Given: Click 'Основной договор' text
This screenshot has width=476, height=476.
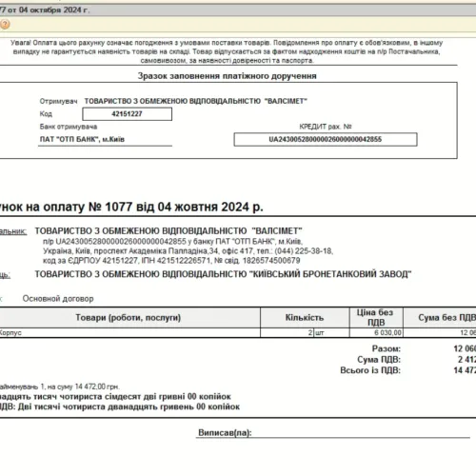Looking at the screenshot, I should pos(58,299).
